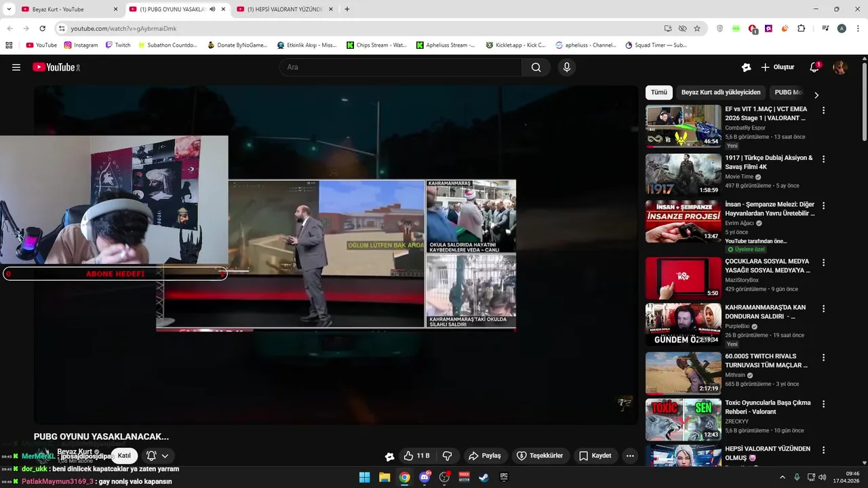868x488 pixels.
Task: Show more chips with the right chevron
Action: point(816,95)
